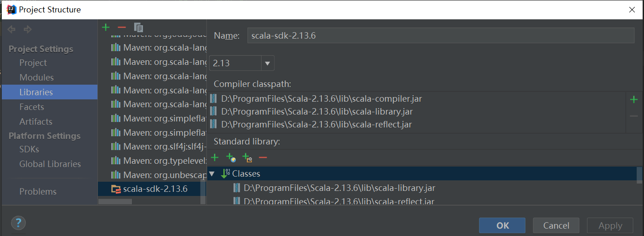This screenshot has width=644, height=236.
Task: Open Artifacts settings page
Action: [36, 121]
